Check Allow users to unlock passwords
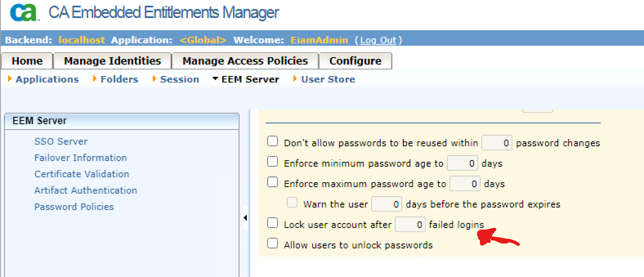Viewport: 644px width, 277px height. pos(272,243)
